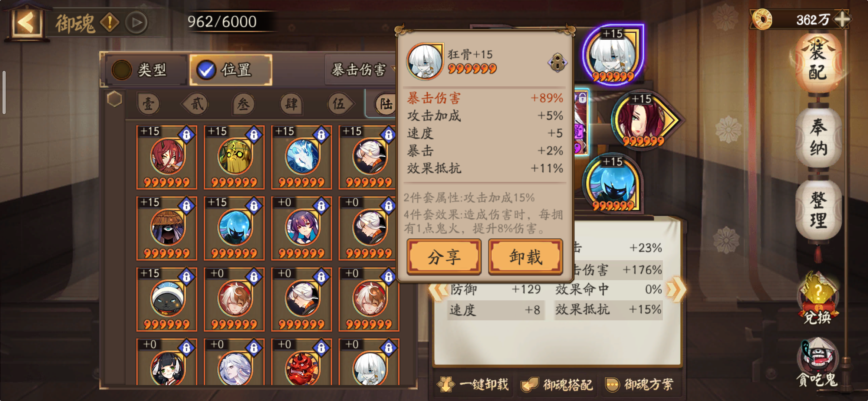The width and height of the screenshot is (868, 401).
Task: Go back with the arrow icon
Action: pos(25,22)
